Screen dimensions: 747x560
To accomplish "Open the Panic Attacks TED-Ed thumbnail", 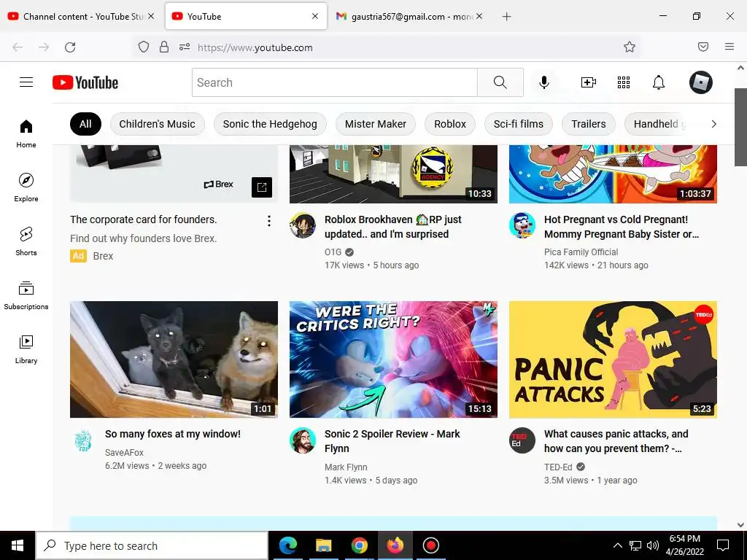I will (x=613, y=359).
